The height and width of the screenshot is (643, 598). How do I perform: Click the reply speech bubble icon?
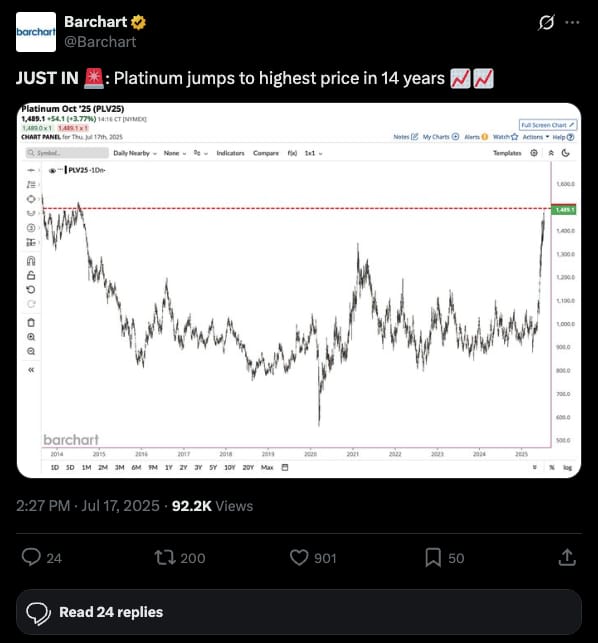point(31,557)
